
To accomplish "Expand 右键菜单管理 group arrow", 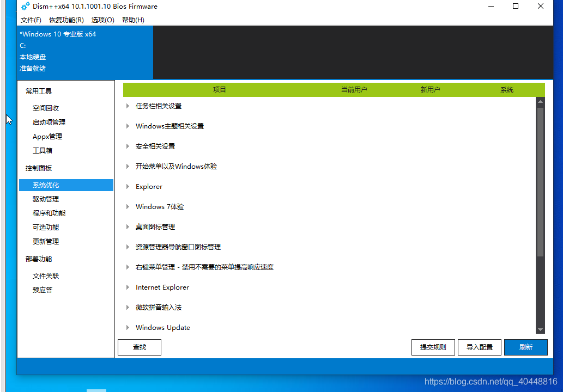I will pyautogui.click(x=128, y=267).
